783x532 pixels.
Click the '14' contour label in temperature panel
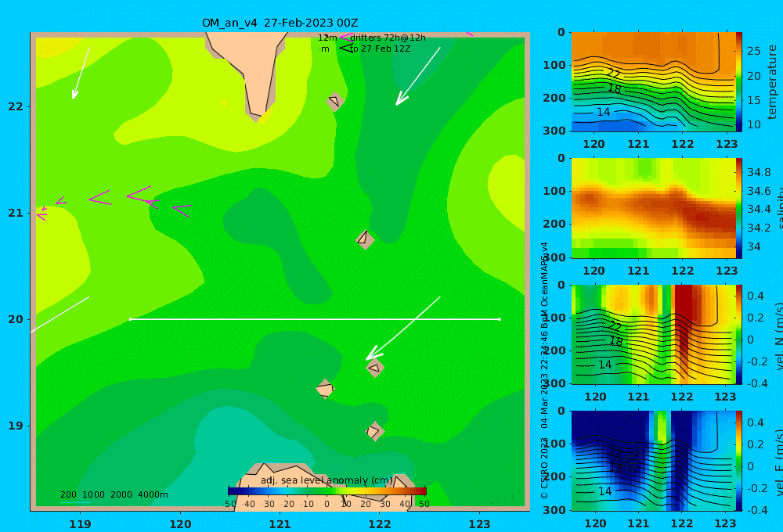point(603,113)
